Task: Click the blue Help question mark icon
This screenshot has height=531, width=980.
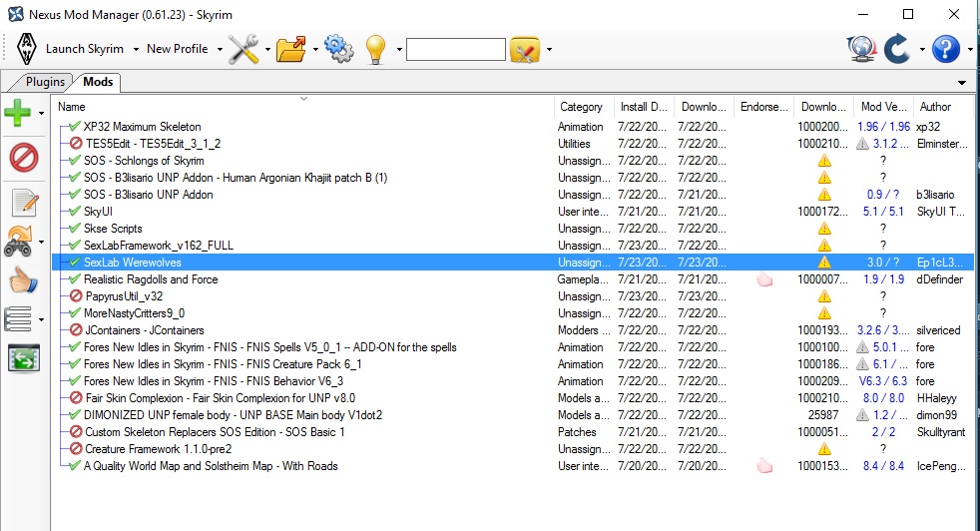Action: tap(944, 48)
